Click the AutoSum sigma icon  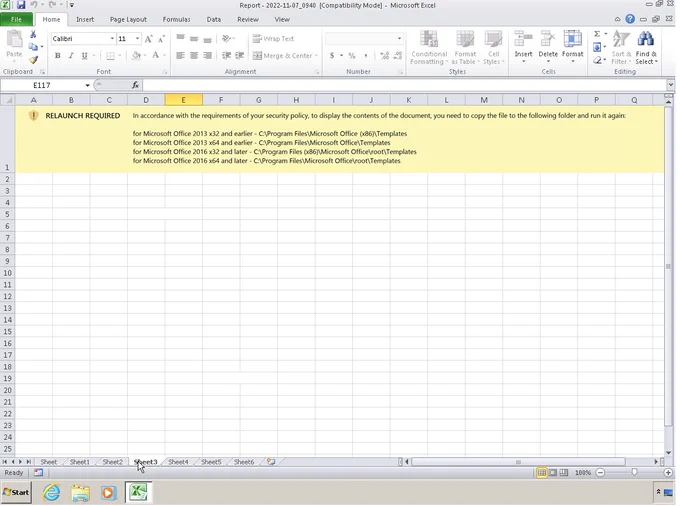pyautogui.click(x=597, y=34)
